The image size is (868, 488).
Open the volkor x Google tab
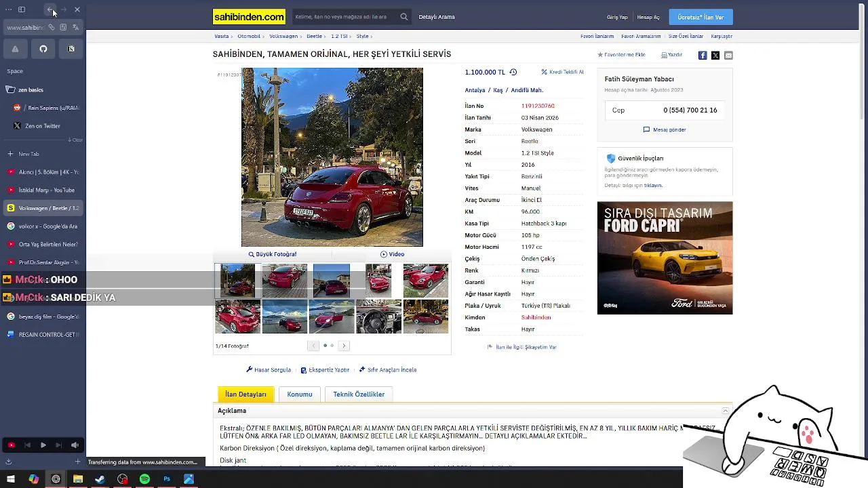43,226
